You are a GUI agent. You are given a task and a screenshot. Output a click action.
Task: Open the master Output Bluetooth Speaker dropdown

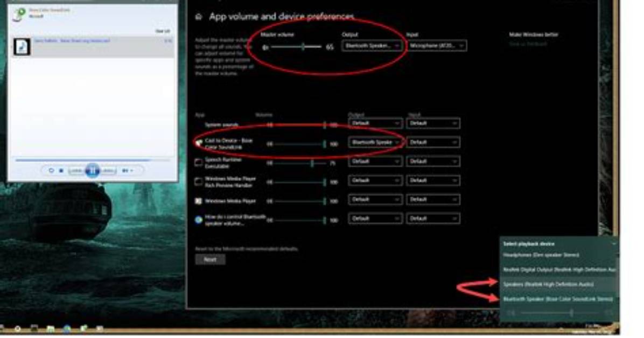(x=372, y=46)
